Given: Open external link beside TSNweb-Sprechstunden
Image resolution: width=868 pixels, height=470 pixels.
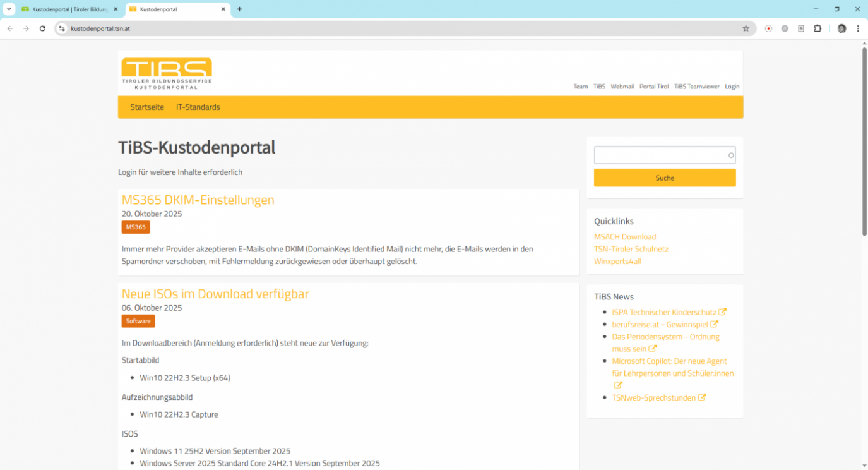Looking at the screenshot, I should click(x=703, y=397).
